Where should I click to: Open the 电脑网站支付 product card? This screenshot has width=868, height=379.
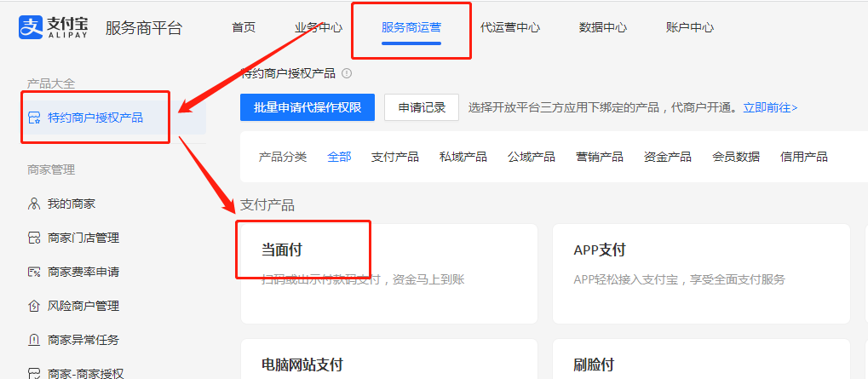[x=389, y=359]
